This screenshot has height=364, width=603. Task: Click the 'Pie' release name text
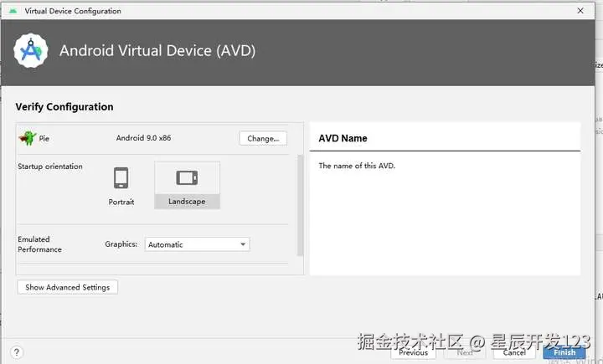(x=44, y=138)
